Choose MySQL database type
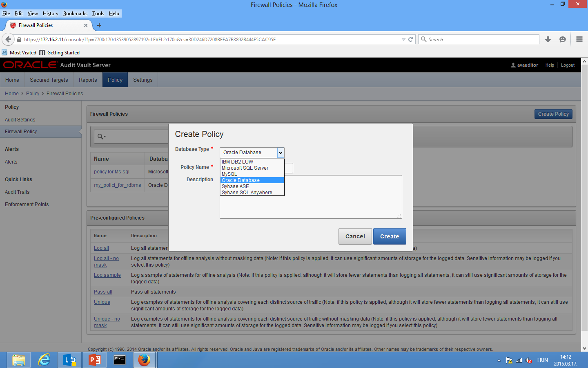This screenshot has height=368, width=588. click(x=252, y=174)
